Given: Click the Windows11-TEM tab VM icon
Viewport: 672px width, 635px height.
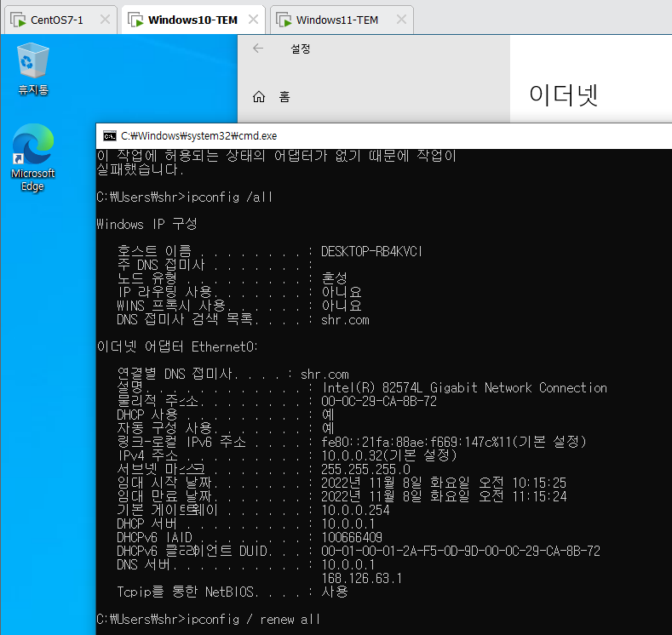Looking at the screenshot, I should (284, 20).
